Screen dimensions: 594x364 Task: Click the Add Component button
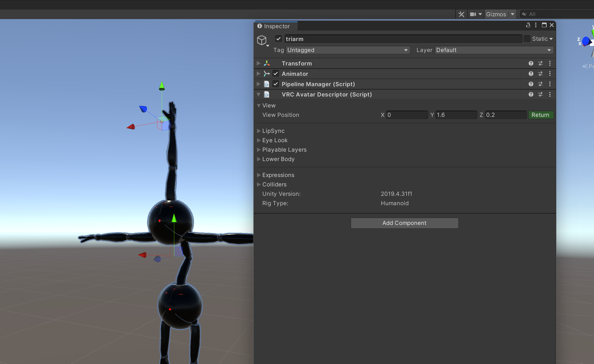coord(404,223)
